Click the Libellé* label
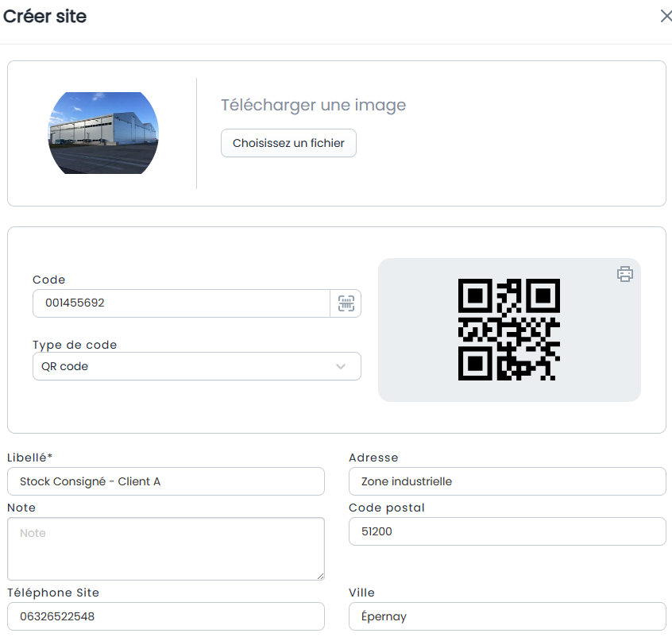This screenshot has width=672, height=637. pos(29,457)
